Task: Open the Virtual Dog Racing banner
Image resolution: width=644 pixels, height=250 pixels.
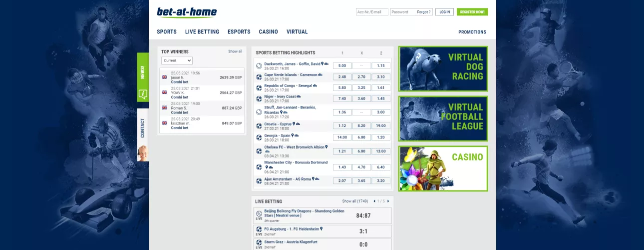Action: click(443, 68)
